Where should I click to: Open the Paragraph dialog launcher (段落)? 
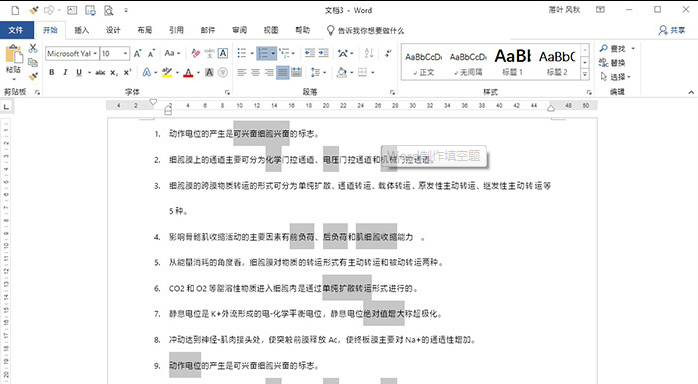click(392, 93)
